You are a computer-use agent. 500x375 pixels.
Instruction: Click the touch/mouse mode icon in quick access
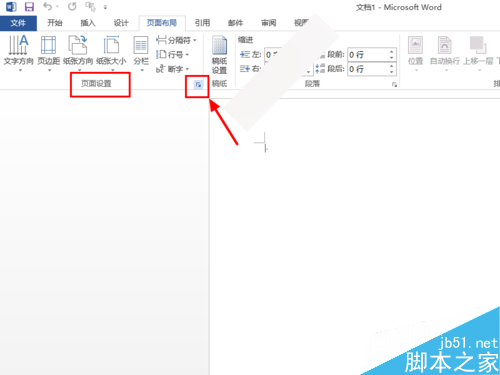90,7
